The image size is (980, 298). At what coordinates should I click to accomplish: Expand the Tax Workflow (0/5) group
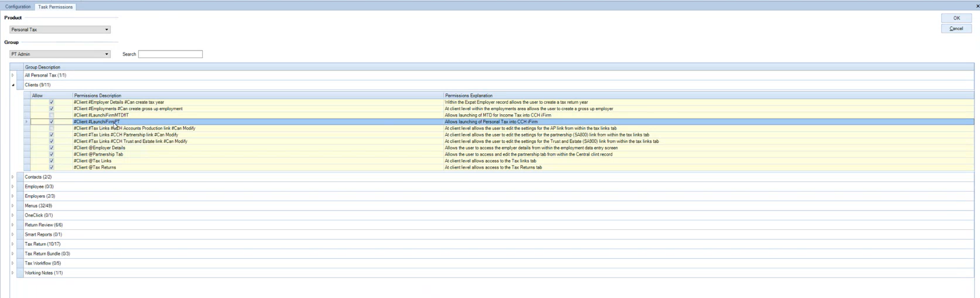(x=13, y=263)
